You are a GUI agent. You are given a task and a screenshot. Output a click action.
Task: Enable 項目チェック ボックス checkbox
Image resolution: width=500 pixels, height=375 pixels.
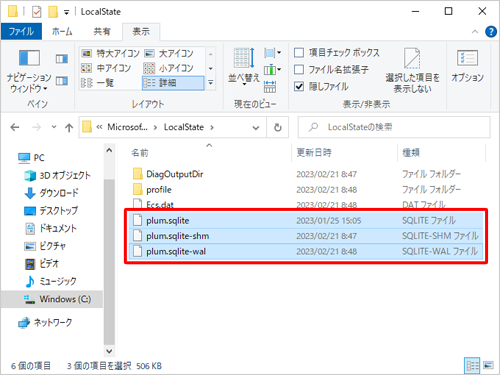pyautogui.click(x=299, y=52)
